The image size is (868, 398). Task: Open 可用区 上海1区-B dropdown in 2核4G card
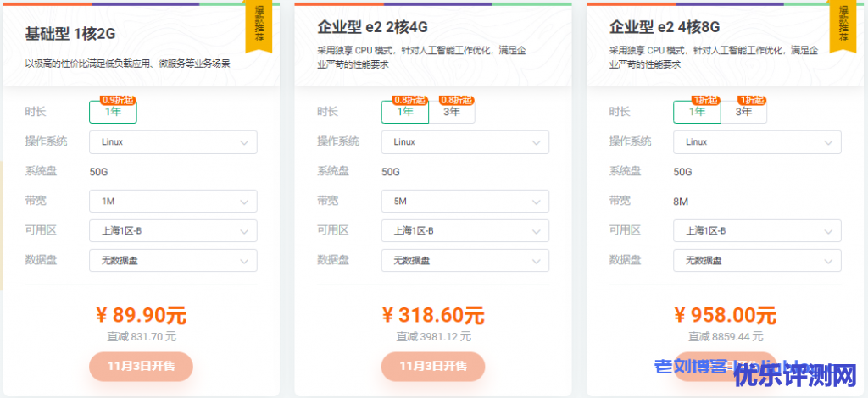coord(465,230)
